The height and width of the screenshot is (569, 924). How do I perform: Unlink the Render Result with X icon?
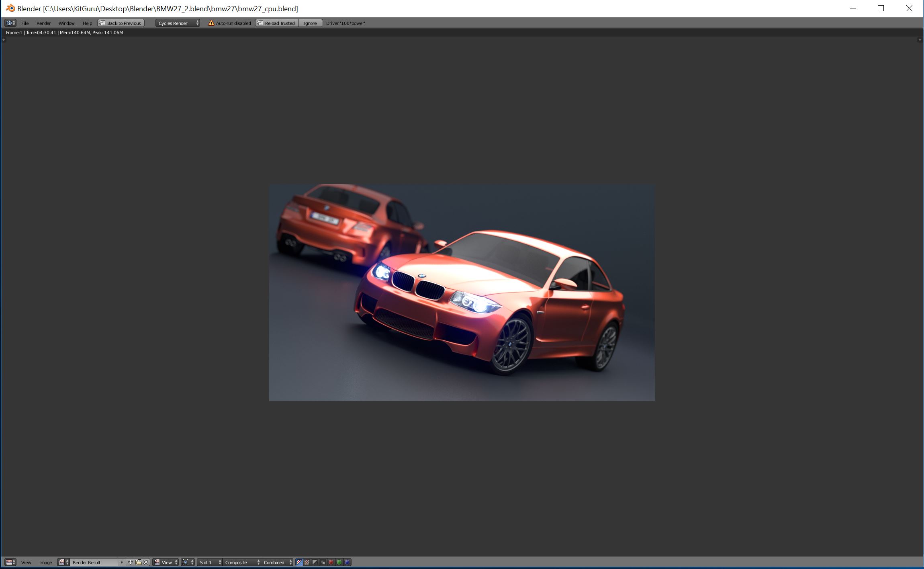pyautogui.click(x=146, y=562)
